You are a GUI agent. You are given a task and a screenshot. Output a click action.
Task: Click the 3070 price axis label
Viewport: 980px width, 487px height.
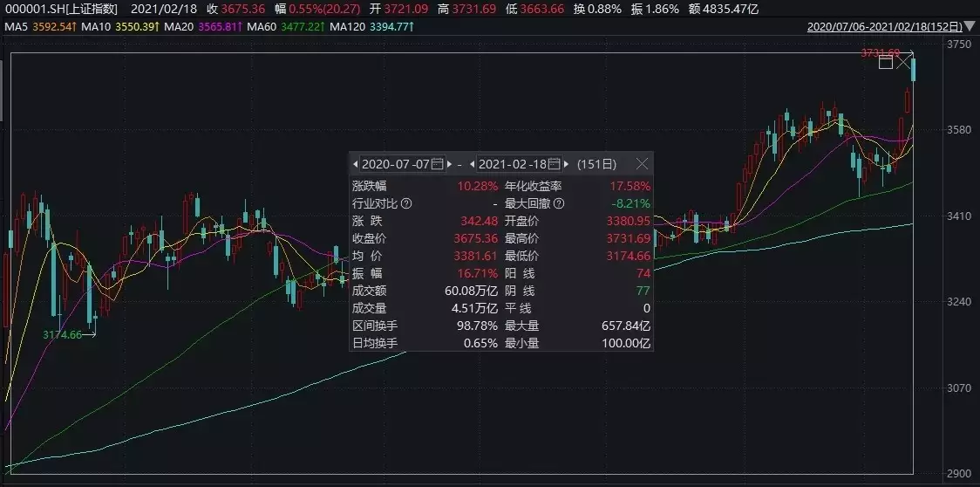click(959, 388)
